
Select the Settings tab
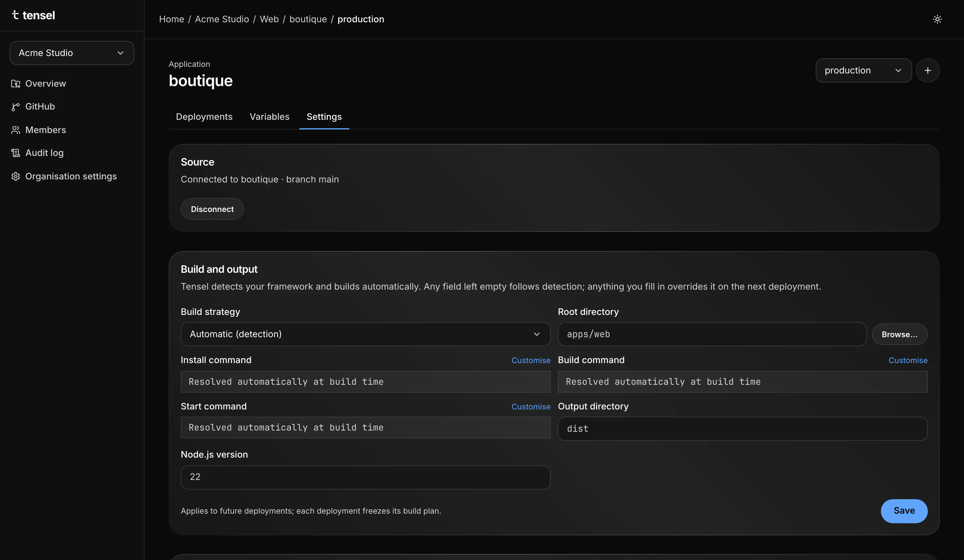point(324,117)
